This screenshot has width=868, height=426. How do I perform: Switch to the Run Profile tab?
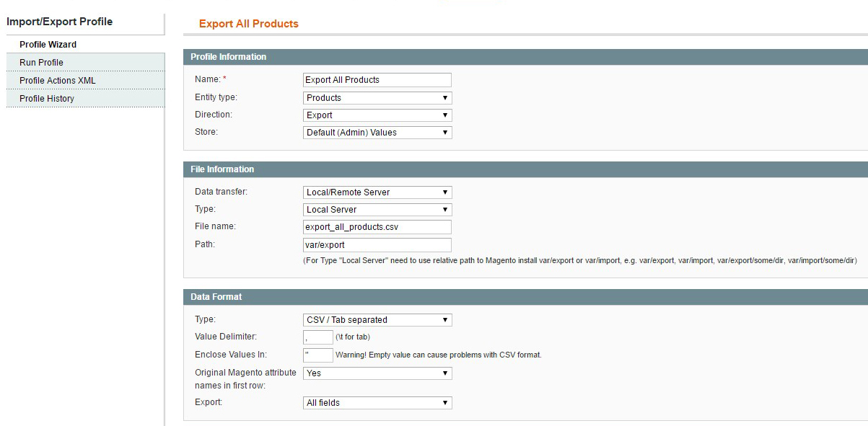click(x=42, y=63)
